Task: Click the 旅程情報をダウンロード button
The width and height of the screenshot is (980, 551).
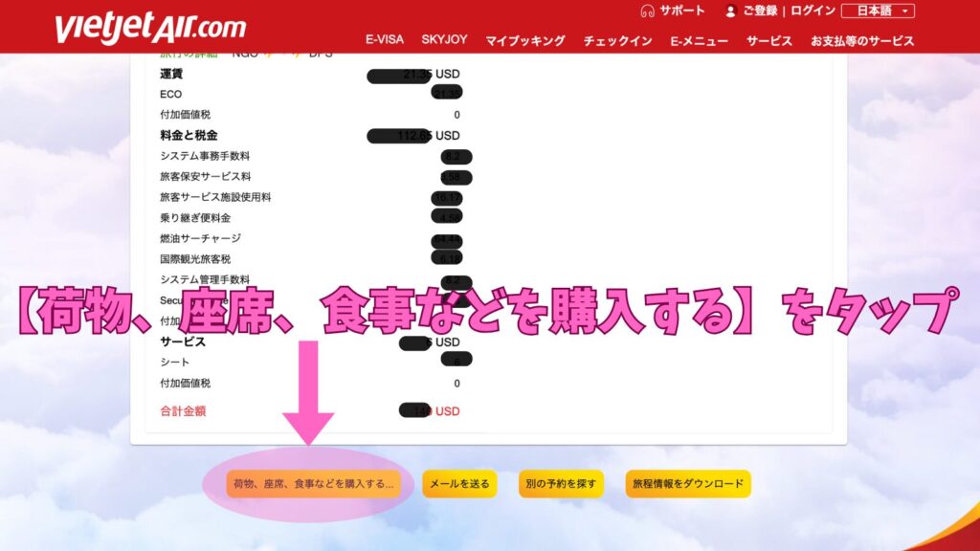Action: point(688,484)
